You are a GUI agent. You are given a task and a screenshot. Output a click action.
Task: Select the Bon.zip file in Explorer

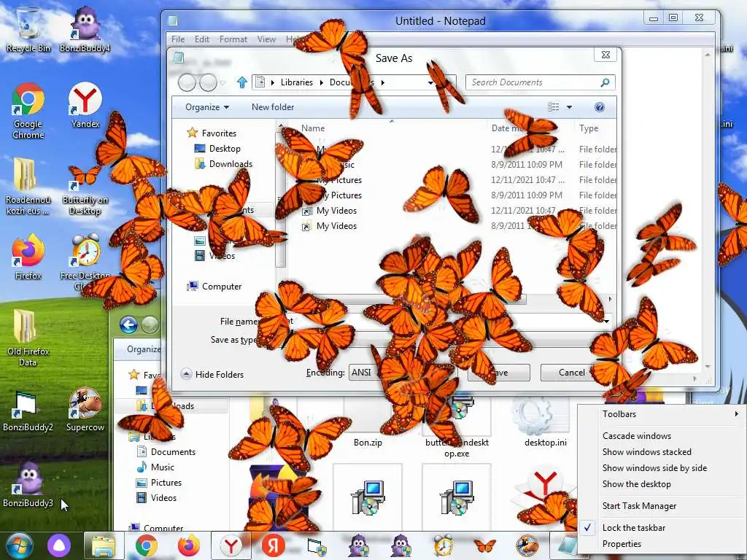(368, 424)
